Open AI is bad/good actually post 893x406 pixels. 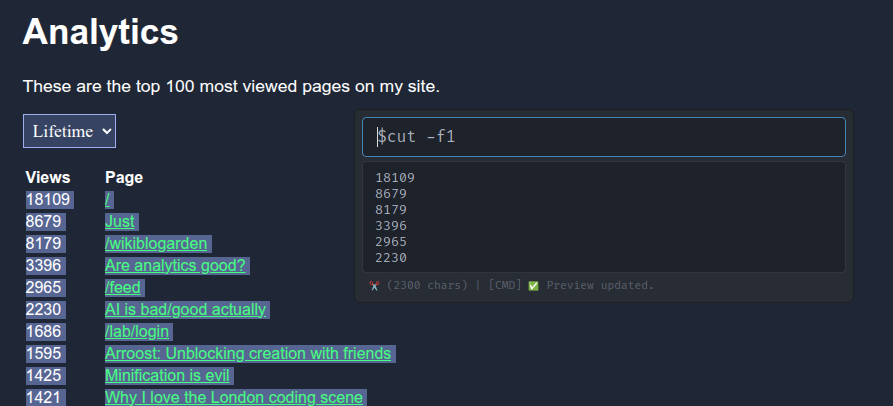[x=185, y=309]
